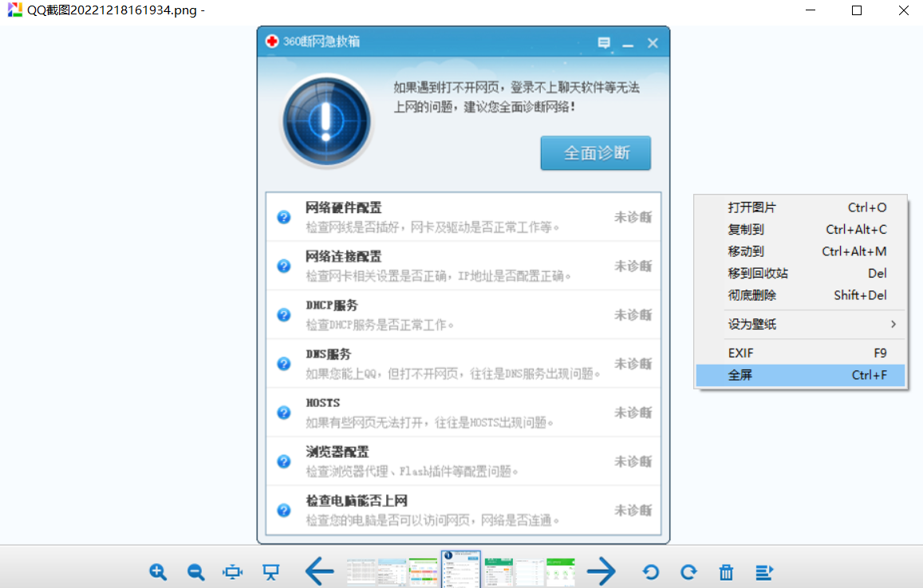923x588 pixels.
Task: Open help for 网络硬件配置 check
Action: pyautogui.click(x=283, y=215)
